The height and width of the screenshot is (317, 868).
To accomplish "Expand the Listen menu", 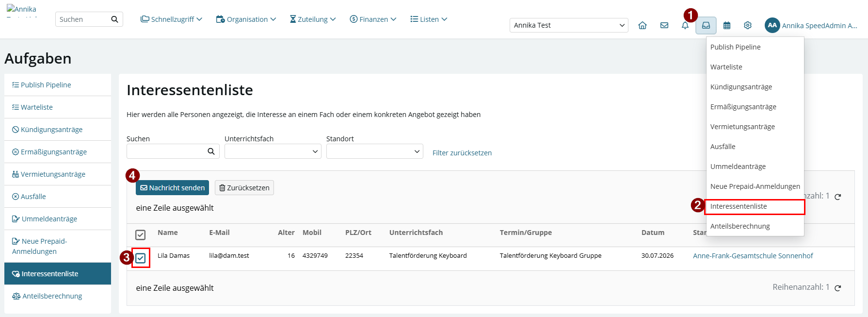I will [429, 19].
